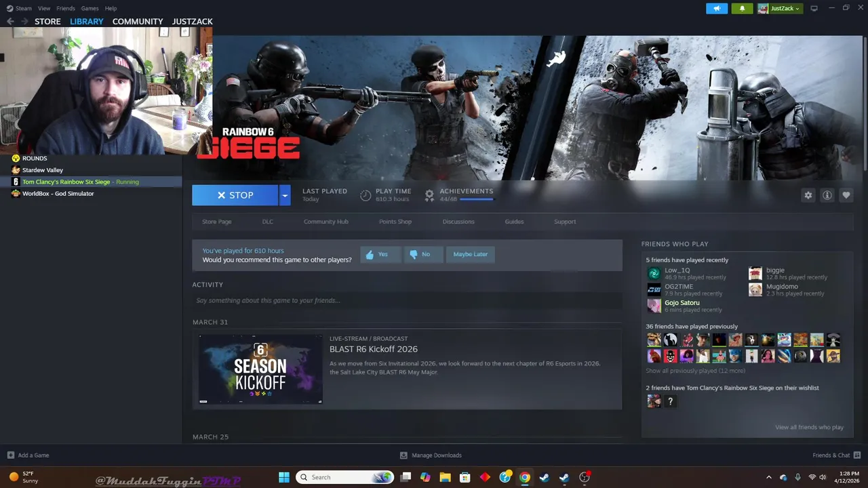This screenshot has width=868, height=488.
Task: Open the weather widget showing 52°F Sunny
Action: pyautogui.click(x=24, y=477)
